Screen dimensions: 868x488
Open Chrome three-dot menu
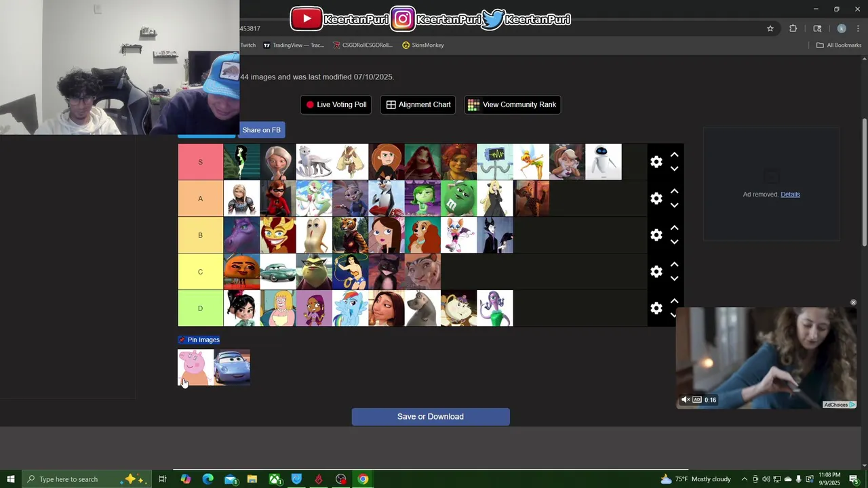pos(858,28)
